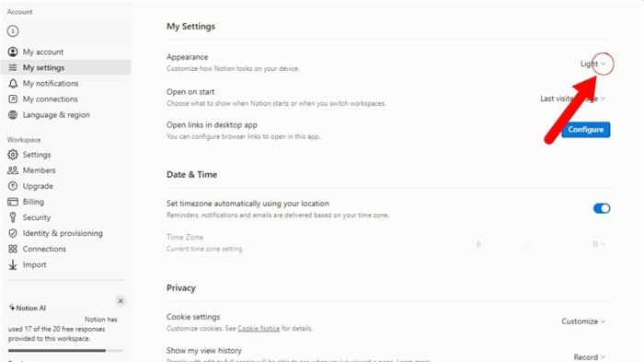Click the bell icon for My notifications
Screen dimensions: 644x362
click(x=13, y=84)
